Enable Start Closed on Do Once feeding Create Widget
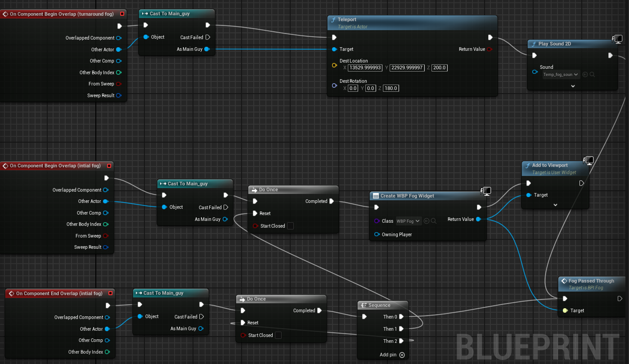629x364 pixels. pos(290,226)
